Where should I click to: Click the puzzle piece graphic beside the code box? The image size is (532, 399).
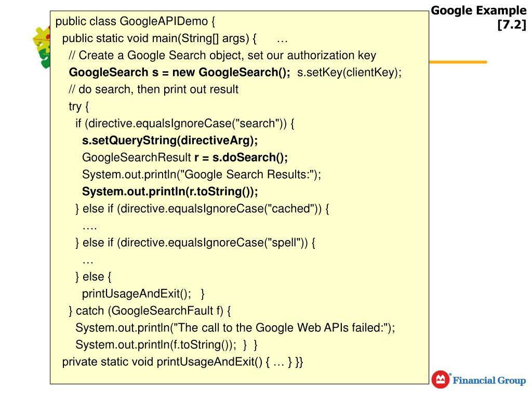(x=42, y=47)
